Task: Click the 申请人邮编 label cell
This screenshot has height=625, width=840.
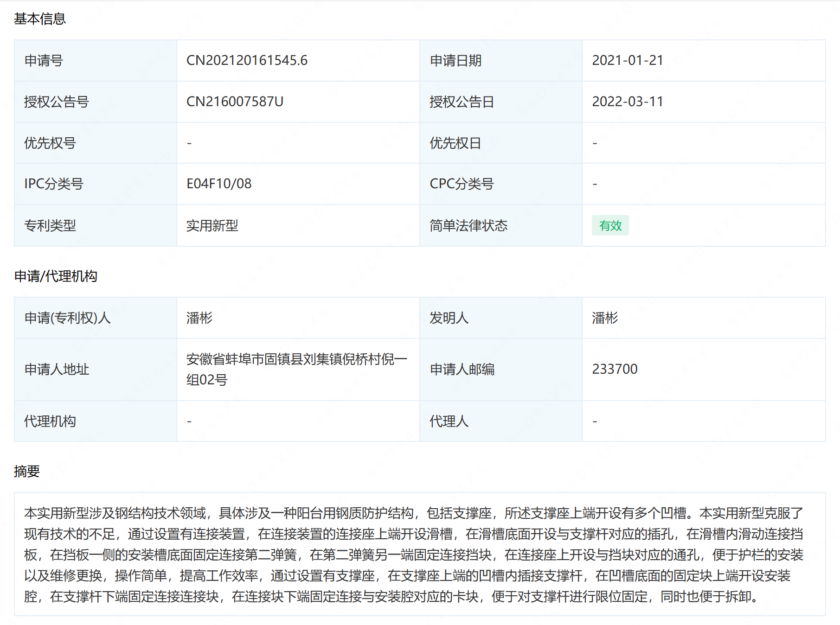Action: pos(501,370)
